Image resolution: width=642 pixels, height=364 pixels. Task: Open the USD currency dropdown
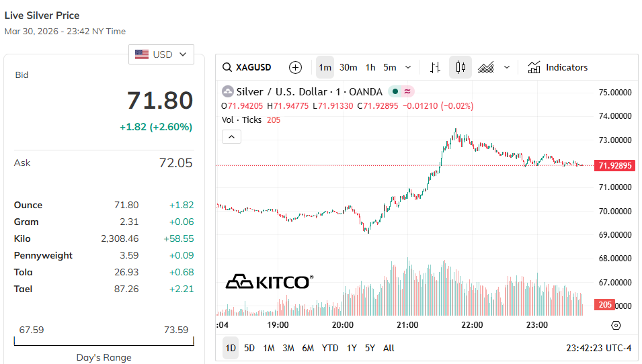(161, 54)
